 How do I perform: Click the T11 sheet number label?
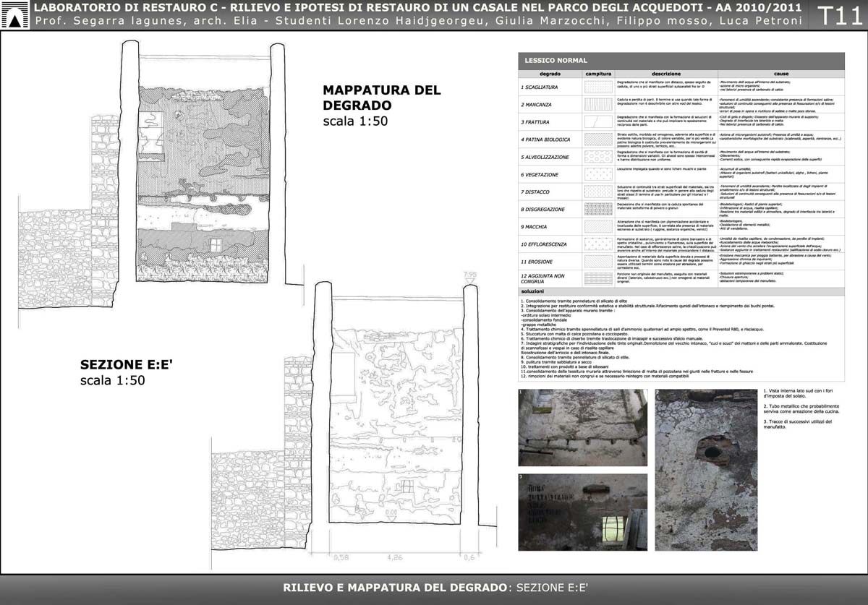click(839, 15)
